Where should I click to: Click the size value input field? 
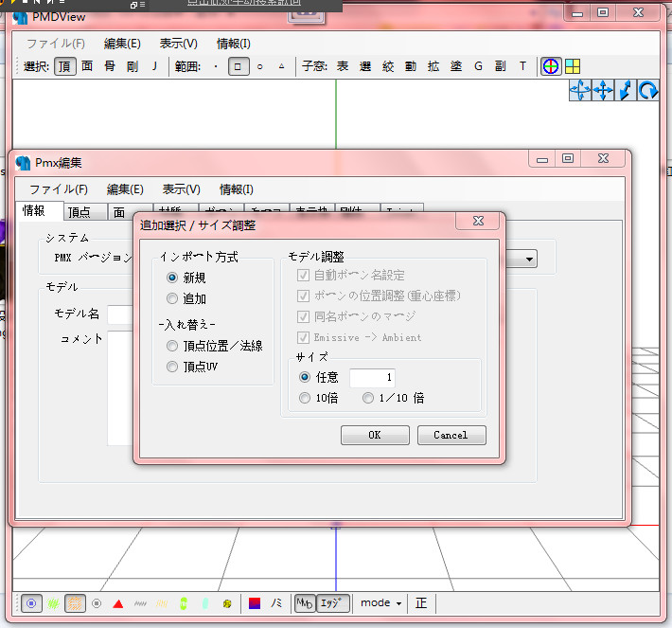(372, 378)
